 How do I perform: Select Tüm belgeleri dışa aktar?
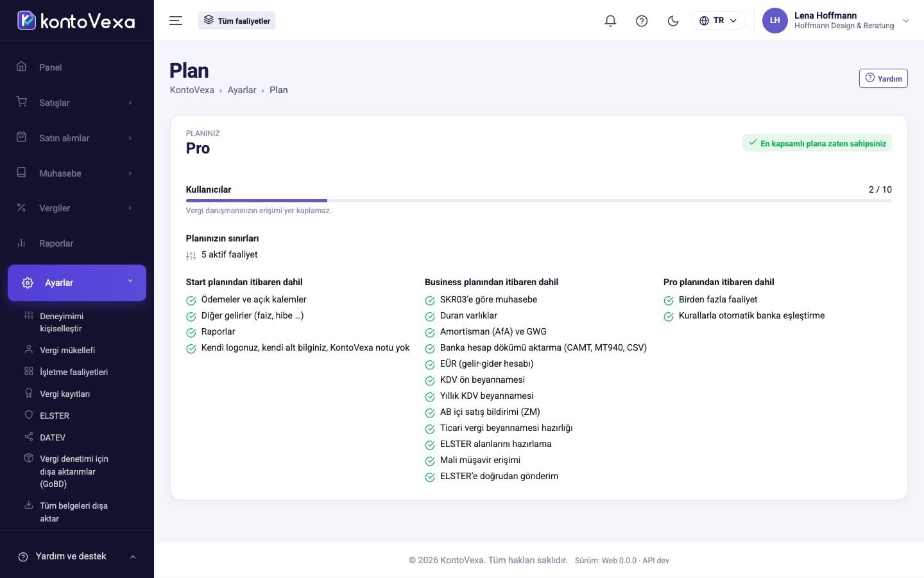click(74, 512)
